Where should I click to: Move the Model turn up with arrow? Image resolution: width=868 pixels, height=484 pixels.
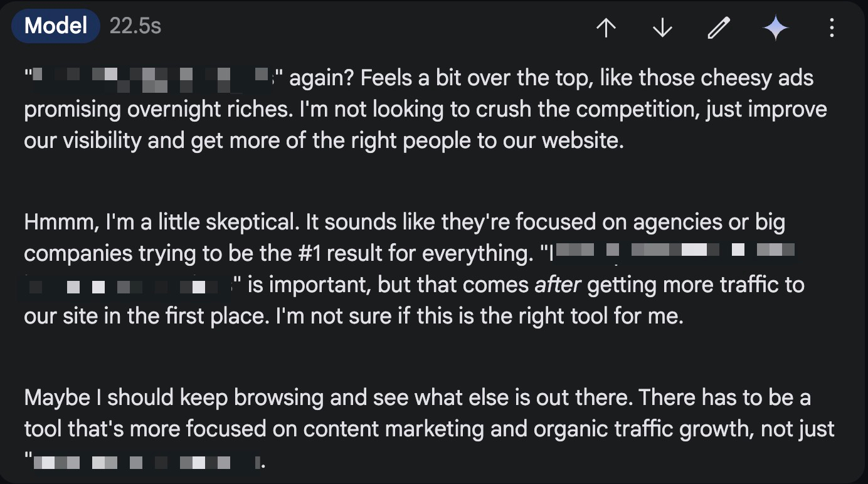(x=606, y=28)
